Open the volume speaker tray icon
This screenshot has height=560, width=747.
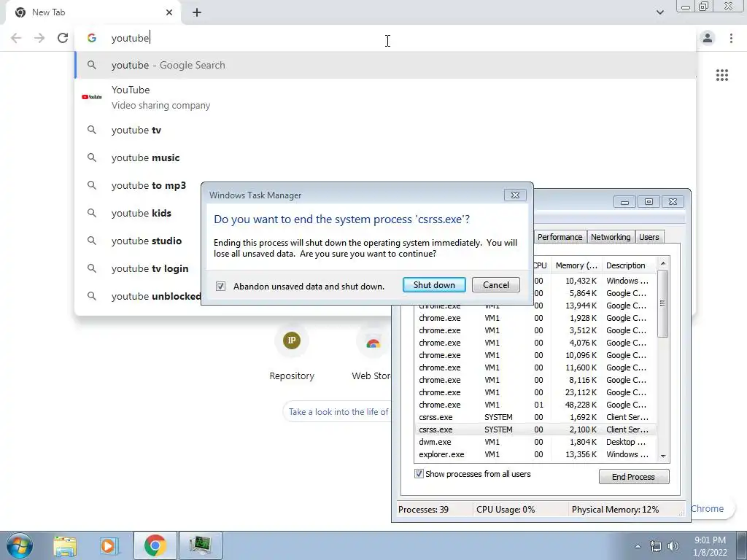coord(673,546)
